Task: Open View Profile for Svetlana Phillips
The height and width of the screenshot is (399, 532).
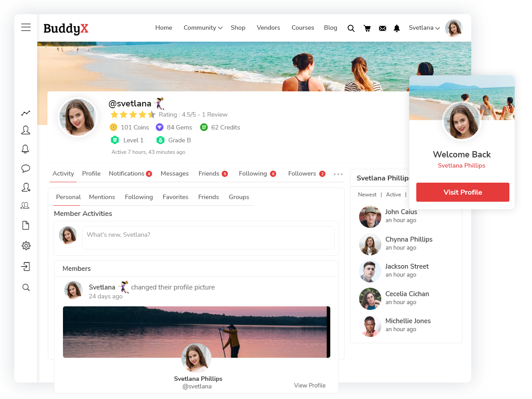Action: coord(309,385)
